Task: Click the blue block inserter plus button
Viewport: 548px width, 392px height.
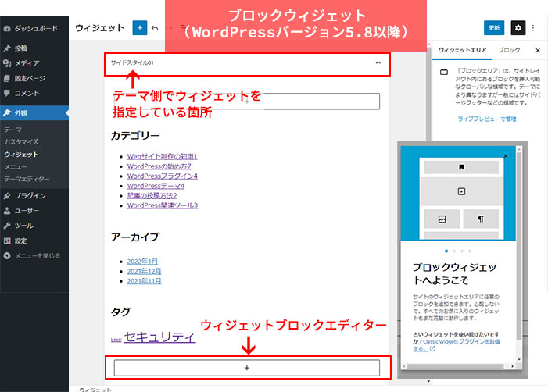Action: (139, 28)
